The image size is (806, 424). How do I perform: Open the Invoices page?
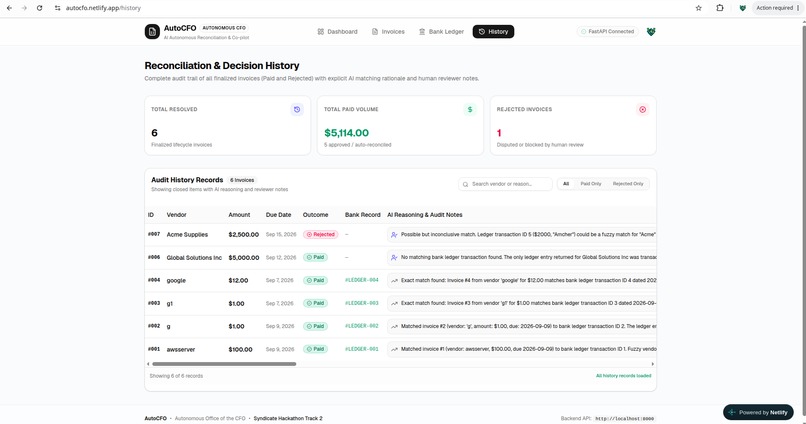(388, 31)
